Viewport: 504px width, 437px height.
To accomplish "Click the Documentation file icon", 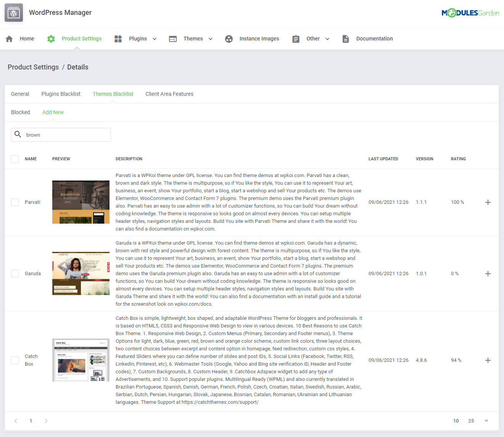I will (346, 39).
